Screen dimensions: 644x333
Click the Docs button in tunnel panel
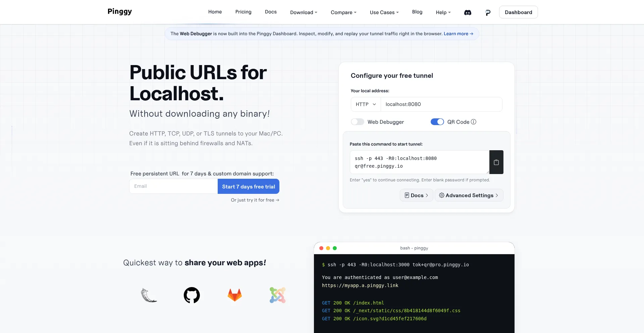point(416,195)
